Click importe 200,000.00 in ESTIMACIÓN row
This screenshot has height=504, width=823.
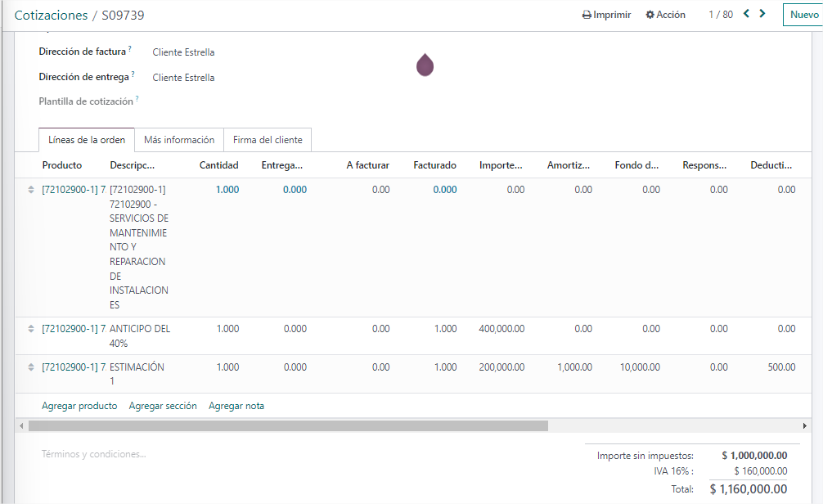point(501,367)
